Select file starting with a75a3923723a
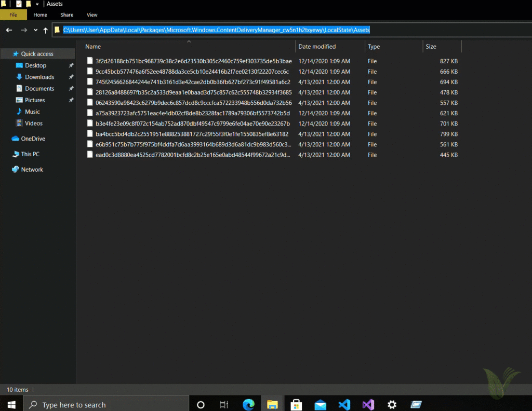This screenshot has height=411, width=532. point(192,113)
